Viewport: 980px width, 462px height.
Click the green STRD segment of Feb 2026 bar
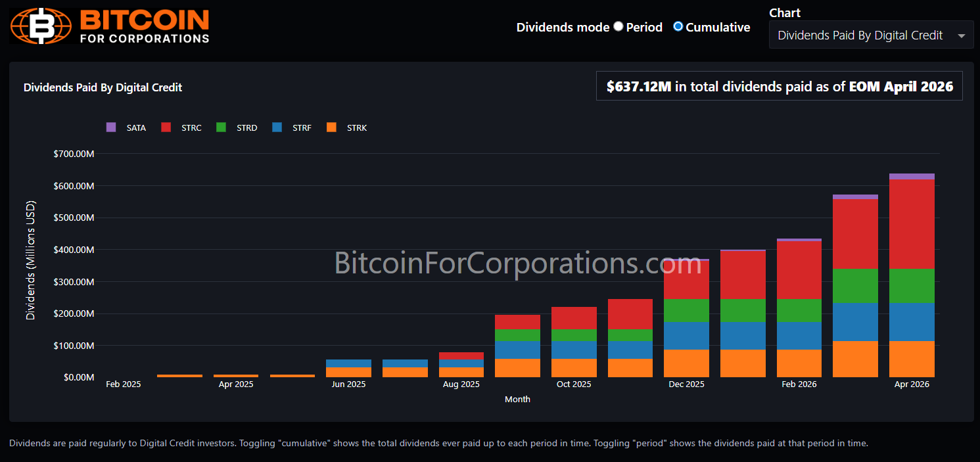(799, 310)
